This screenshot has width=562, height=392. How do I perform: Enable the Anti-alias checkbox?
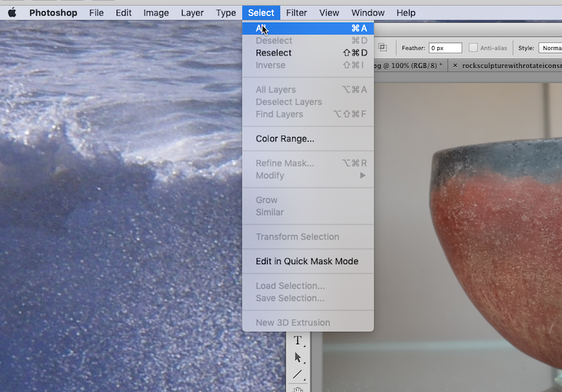(x=473, y=48)
